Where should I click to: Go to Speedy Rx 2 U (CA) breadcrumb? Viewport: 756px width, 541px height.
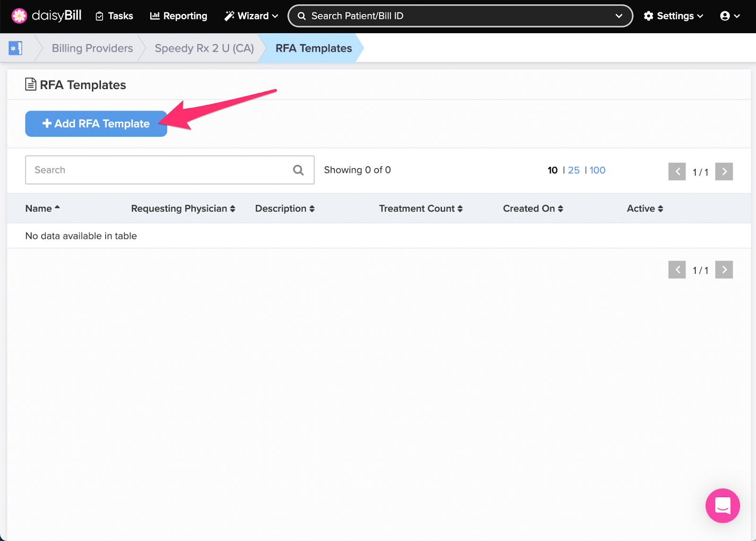[204, 48]
